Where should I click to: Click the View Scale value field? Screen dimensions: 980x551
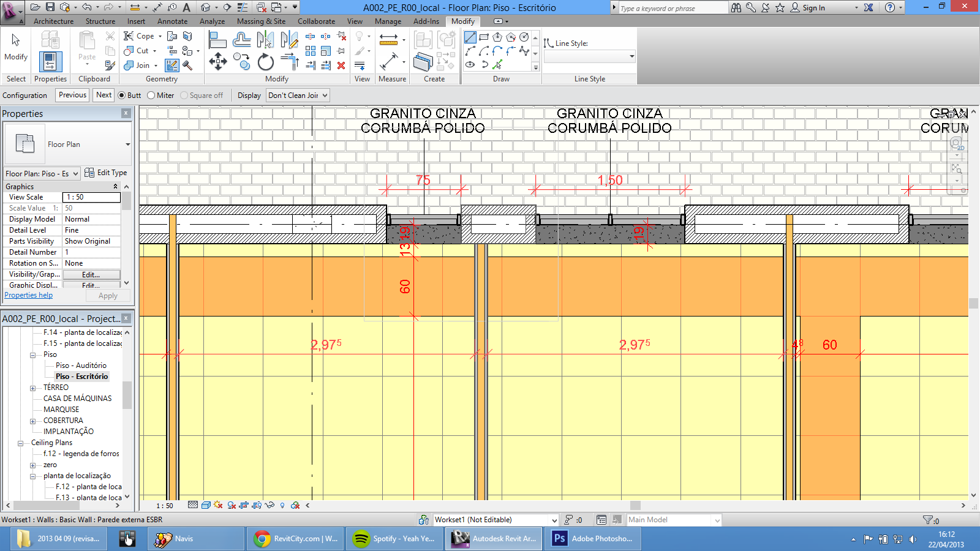coord(91,197)
